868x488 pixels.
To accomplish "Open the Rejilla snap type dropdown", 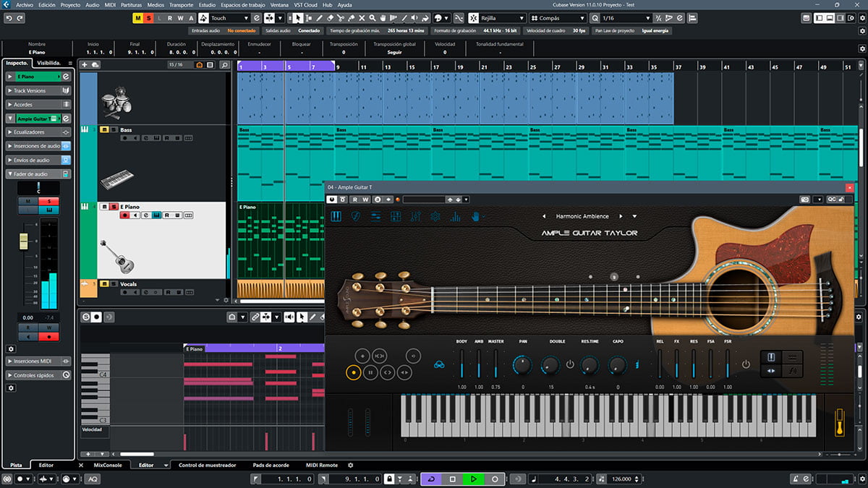I will point(521,18).
